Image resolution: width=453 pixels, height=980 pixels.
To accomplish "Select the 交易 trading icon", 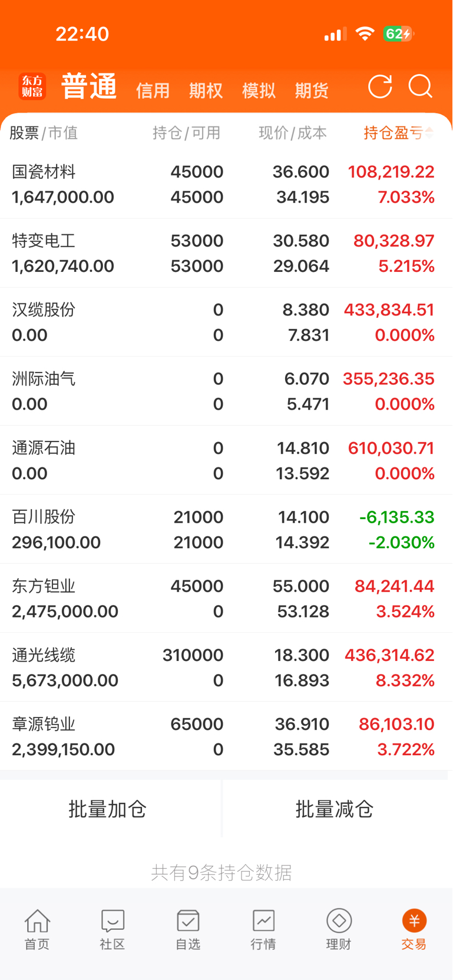I will pyautogui.click(x=414, y=921).
